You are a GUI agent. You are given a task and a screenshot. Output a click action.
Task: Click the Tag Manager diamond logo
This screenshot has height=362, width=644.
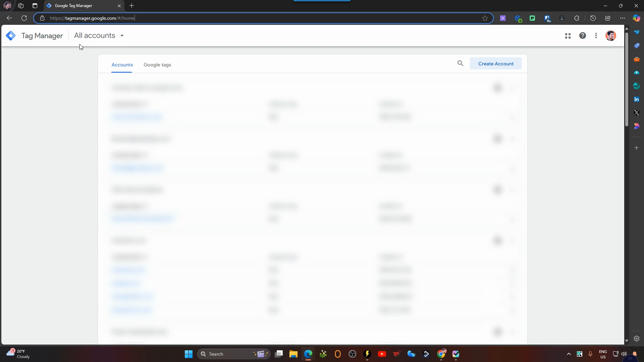click(11, 36)
